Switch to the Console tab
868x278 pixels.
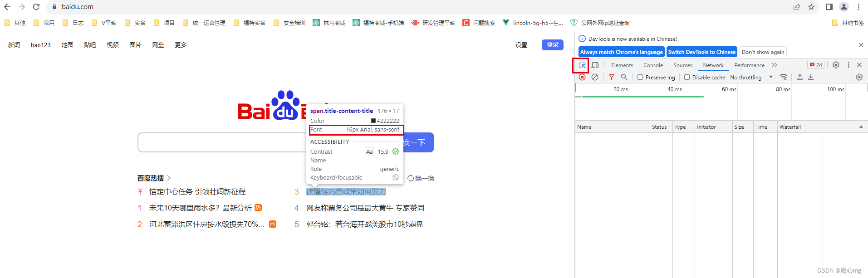(653, 65)
